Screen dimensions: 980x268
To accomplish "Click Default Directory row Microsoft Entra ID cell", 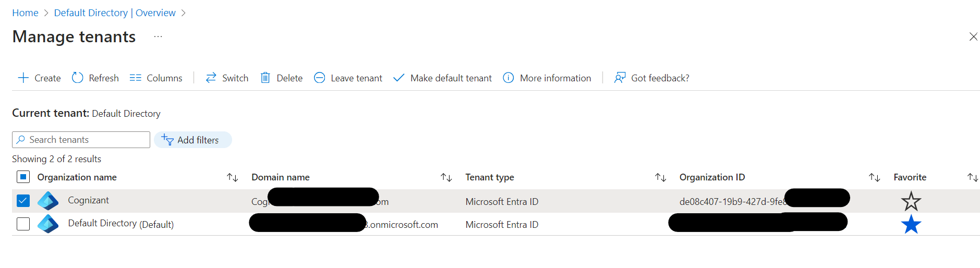I will [x=502, y=225].
